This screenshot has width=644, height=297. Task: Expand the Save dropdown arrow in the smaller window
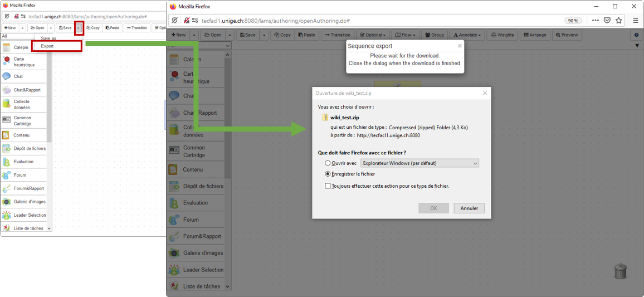pyautogui.click(x=79, y=28)
